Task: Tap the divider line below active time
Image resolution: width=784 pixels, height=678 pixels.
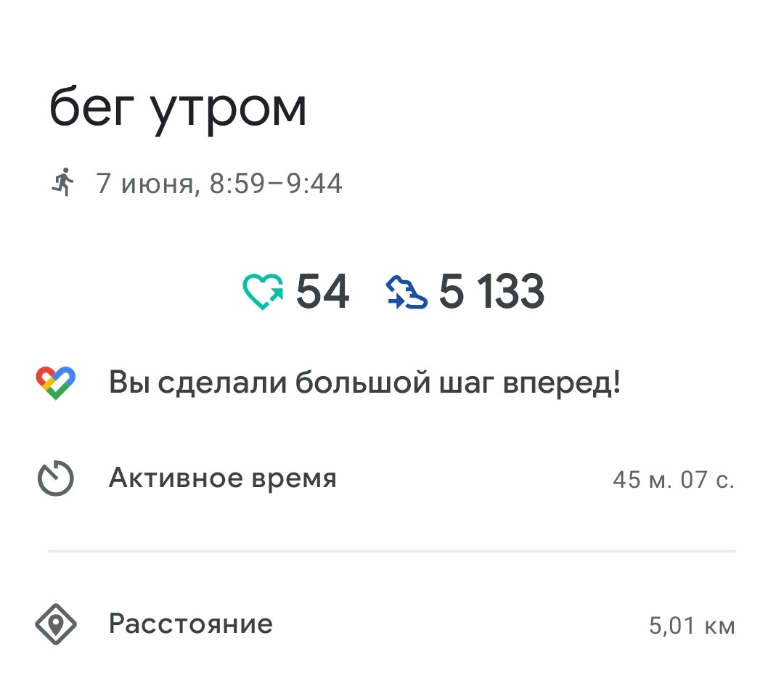Action: click(392, 551)
